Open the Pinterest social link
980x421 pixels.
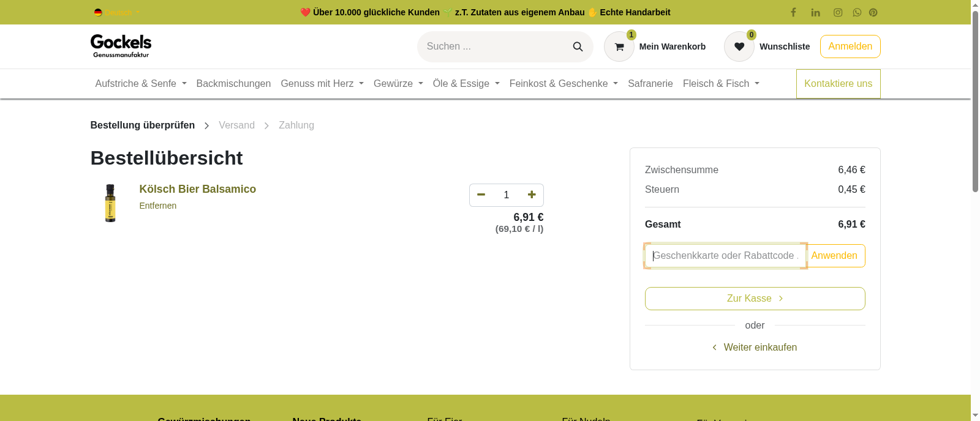[x=873, y=12]
